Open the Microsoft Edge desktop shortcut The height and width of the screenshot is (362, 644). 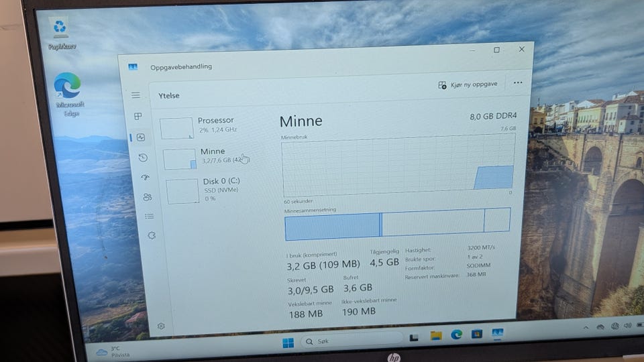tap(68, 95)
